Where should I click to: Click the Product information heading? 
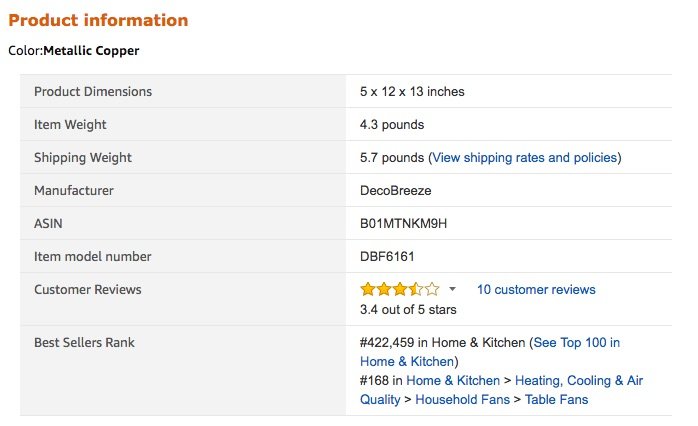click(98, 20)
